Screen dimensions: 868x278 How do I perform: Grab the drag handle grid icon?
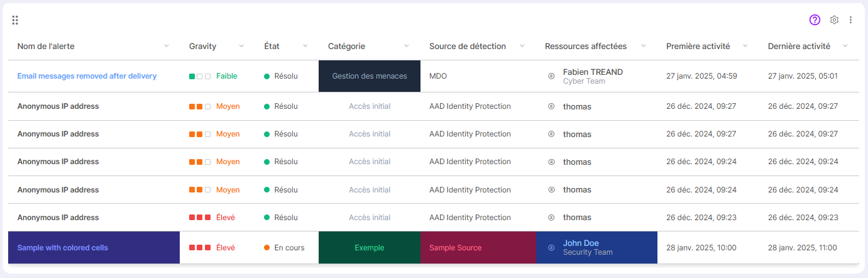15,20
